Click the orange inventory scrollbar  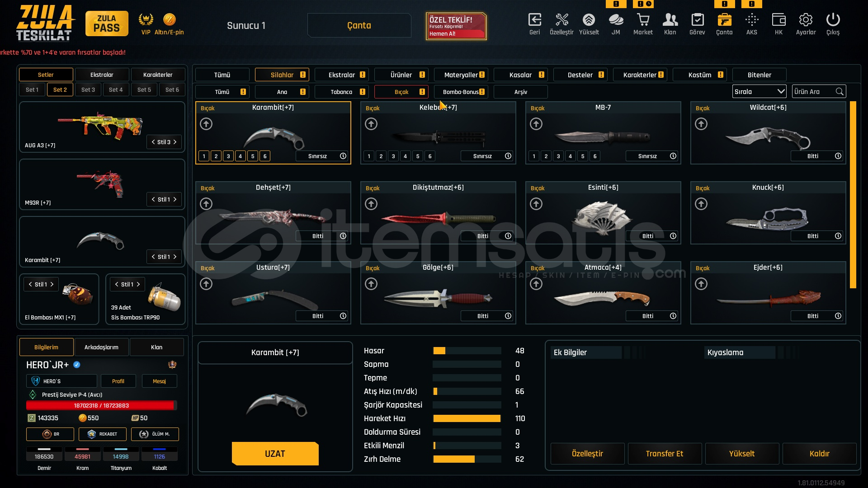[x=853, y=194]
